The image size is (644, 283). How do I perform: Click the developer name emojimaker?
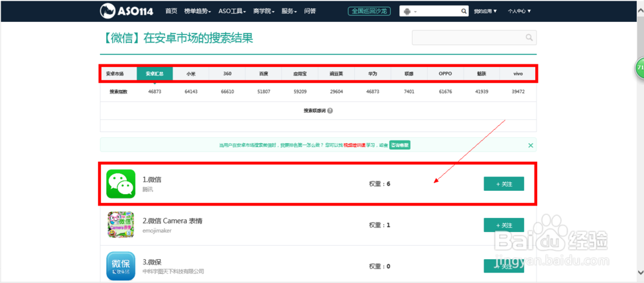[157, 231]
